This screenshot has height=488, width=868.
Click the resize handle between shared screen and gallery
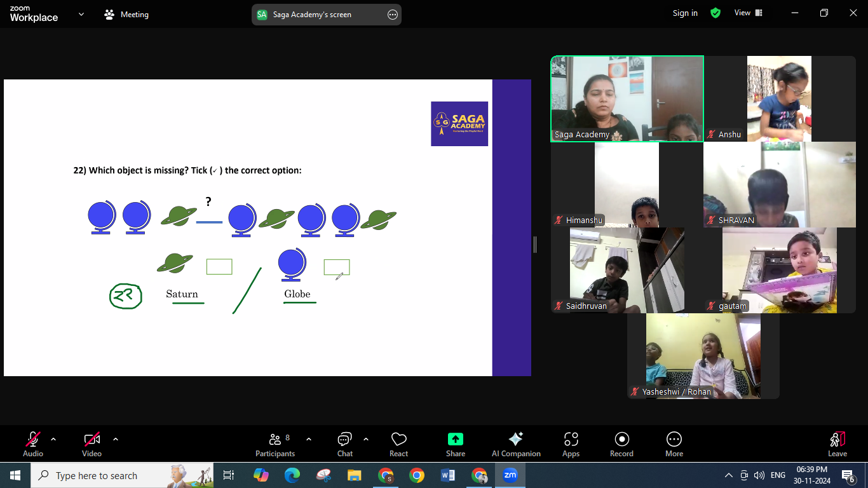tap(535, 245)
